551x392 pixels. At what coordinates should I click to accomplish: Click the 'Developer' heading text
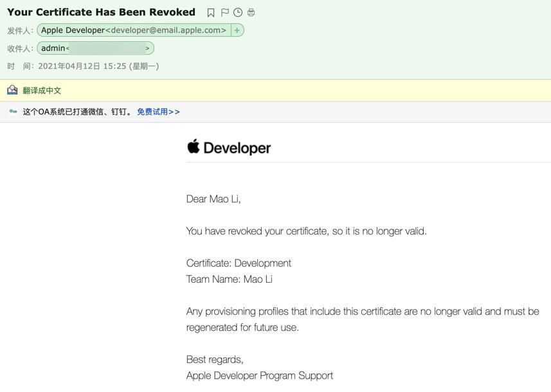point(237,148)
